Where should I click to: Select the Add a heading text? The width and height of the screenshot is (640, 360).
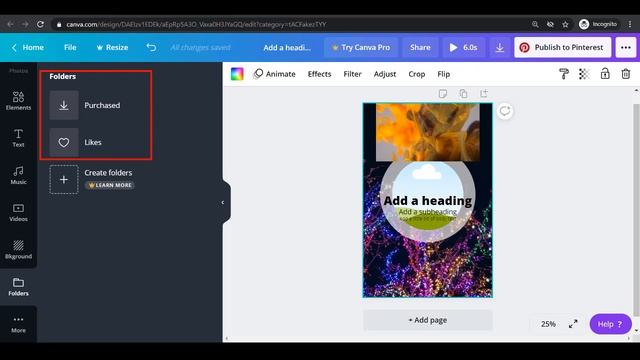coord(427,201)
